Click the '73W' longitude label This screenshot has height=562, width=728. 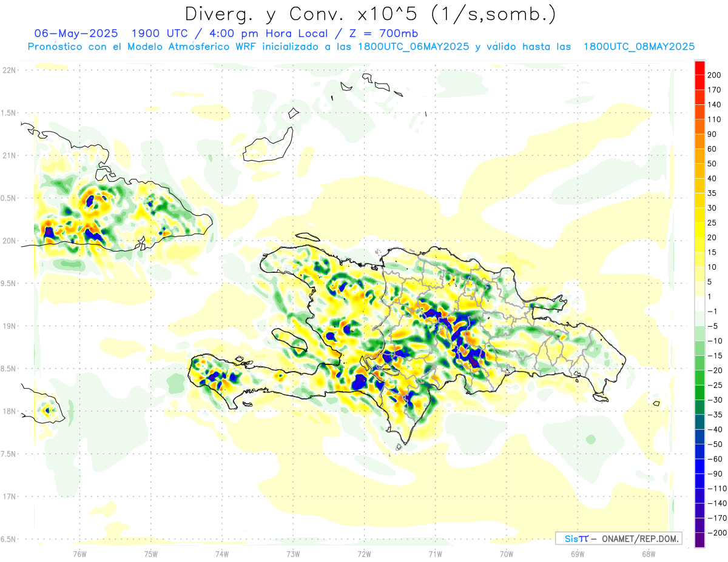pos(293,553)
